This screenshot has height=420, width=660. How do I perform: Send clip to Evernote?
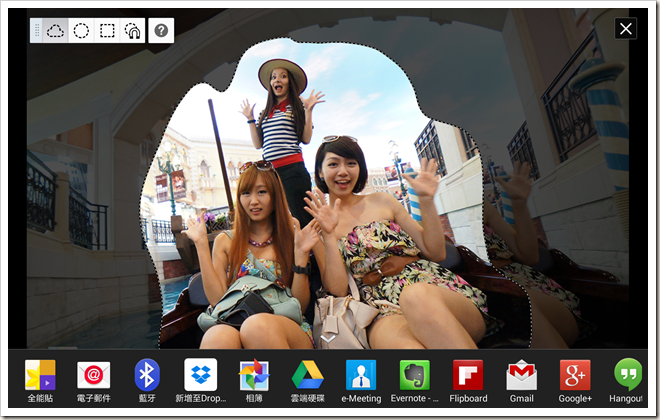[x=415, y=380]
